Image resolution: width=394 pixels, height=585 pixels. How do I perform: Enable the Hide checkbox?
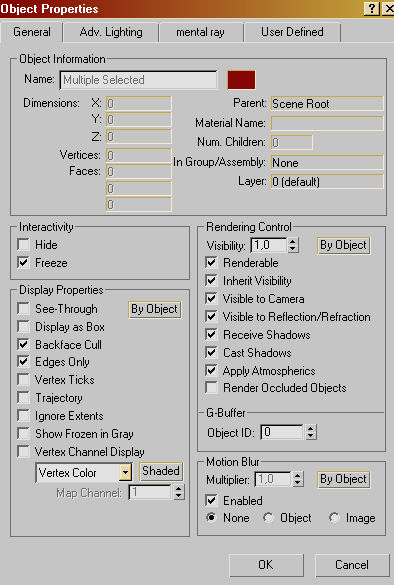pyautogui.click(x=24, y=245)
